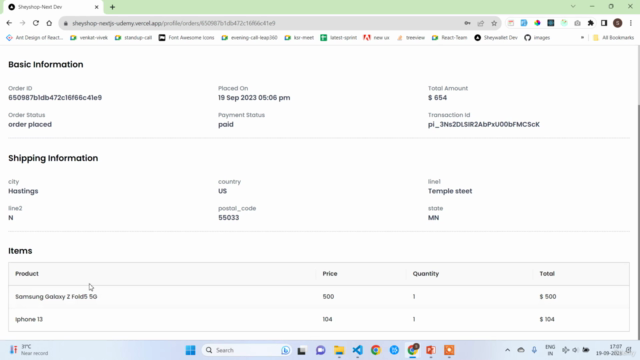Open the microphone tray icon
Screen dimensions: 640x360
click(x=534, y=350)
